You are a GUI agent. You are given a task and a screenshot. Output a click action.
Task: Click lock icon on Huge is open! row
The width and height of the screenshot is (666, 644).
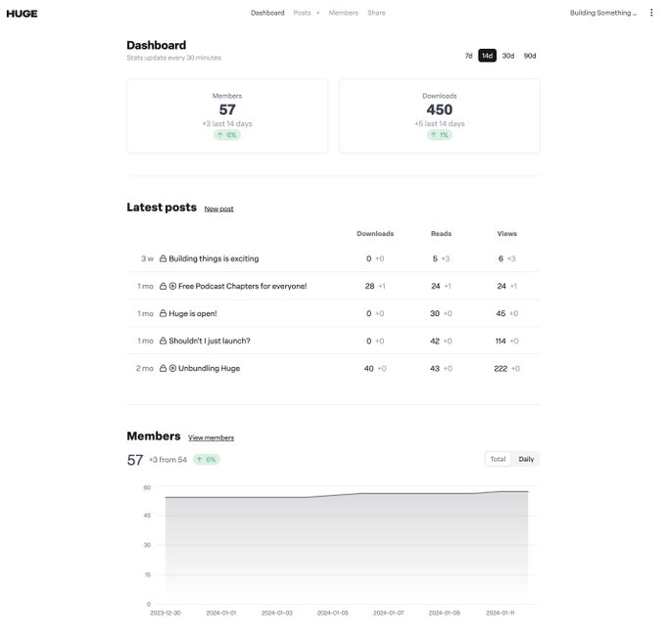tap(163, 313)
